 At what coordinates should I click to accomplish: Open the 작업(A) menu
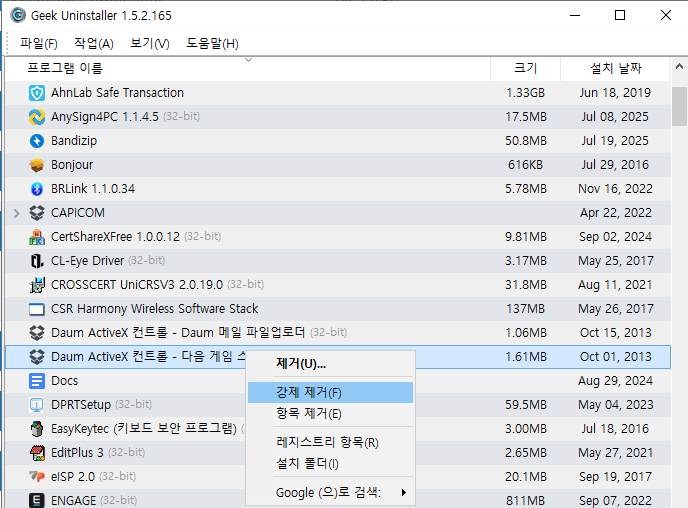point(94,43)
